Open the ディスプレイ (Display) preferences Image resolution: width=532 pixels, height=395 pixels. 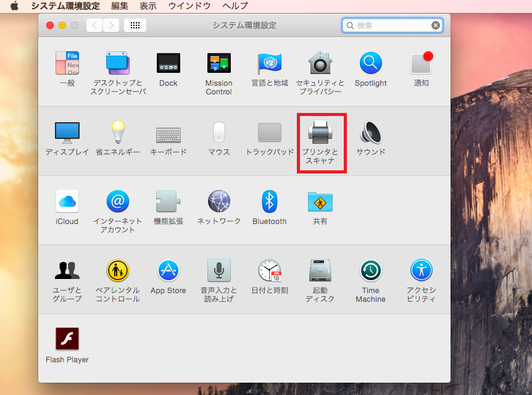click(67, 132)
